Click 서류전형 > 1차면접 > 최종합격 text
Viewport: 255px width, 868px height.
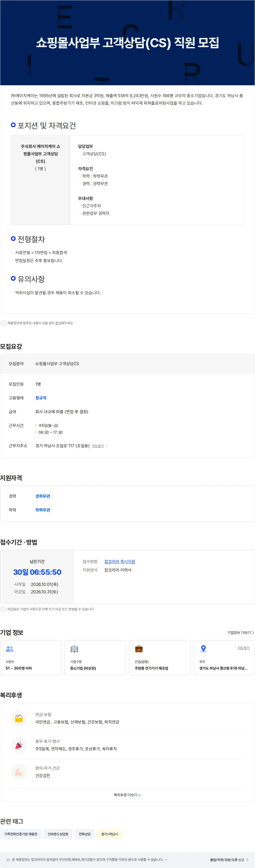click(41, 252)
